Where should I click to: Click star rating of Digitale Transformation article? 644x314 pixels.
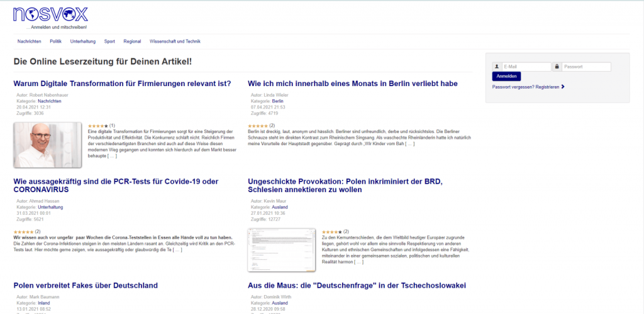pyautogui.click(x=98, y=126)
